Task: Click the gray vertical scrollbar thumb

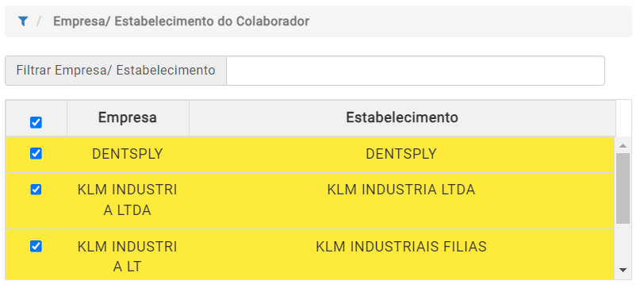Action: 623,188
